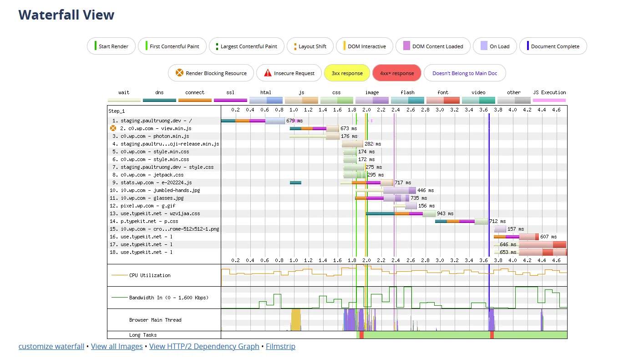Click the orange X icon in Render Blocking Resource pill
The image size is (629, 364).
coord(179,73)
